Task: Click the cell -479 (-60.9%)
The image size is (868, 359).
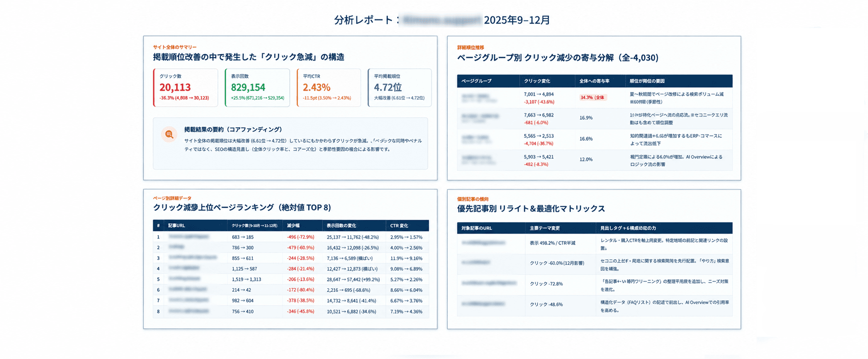Action: 300,248
